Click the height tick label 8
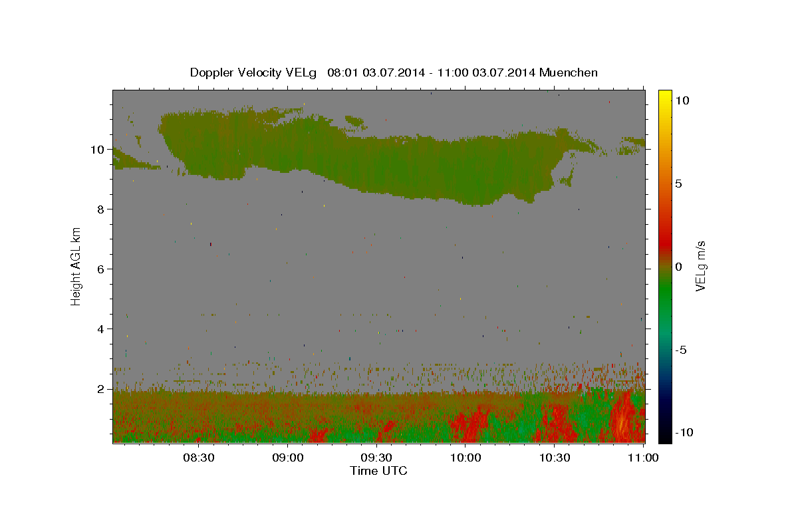 click(100, 209)
